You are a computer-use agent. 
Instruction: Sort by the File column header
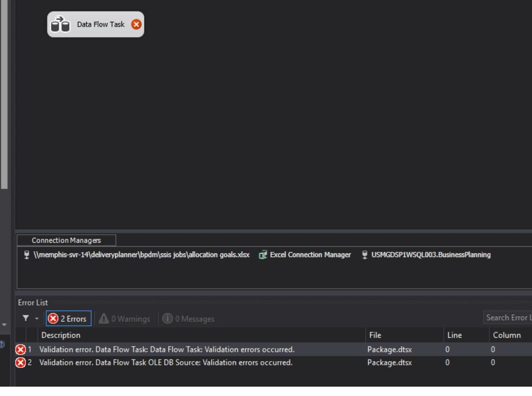coord(404,335)
